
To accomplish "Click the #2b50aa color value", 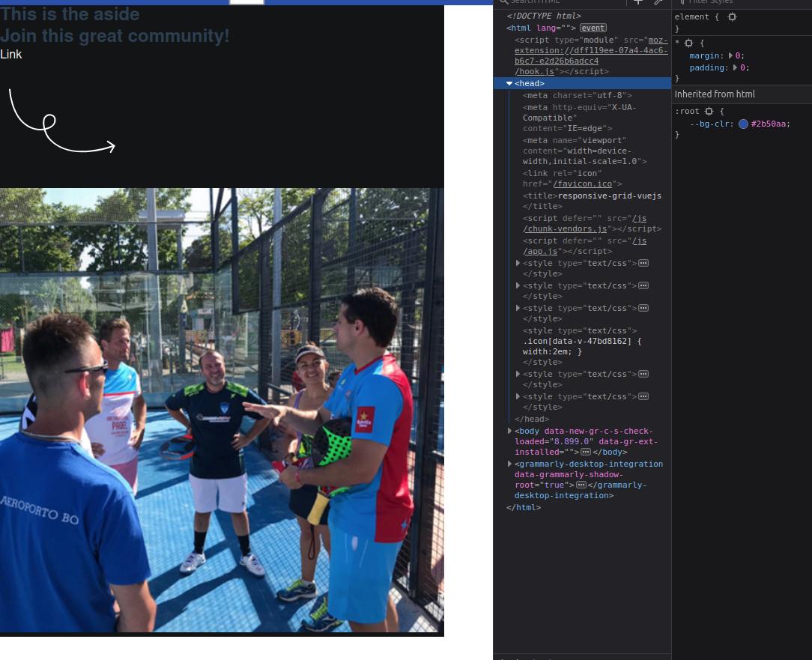I will (x=769, y=124).
